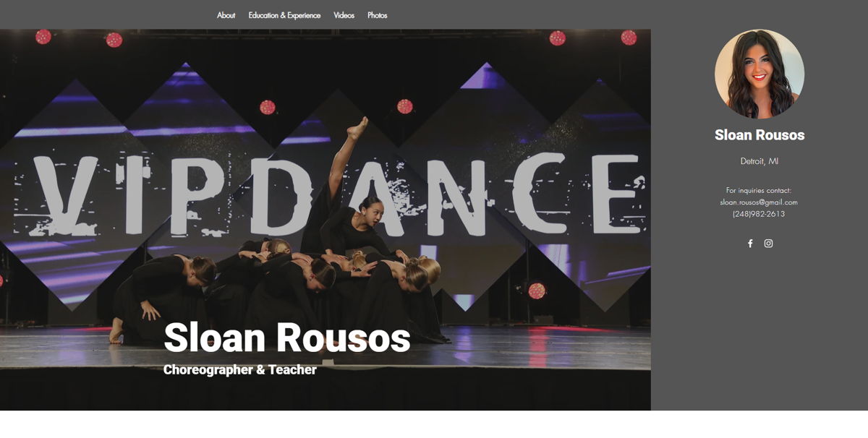868x438 pixels.
Task: Open the Videos menu item
Action: click(344, 15)
